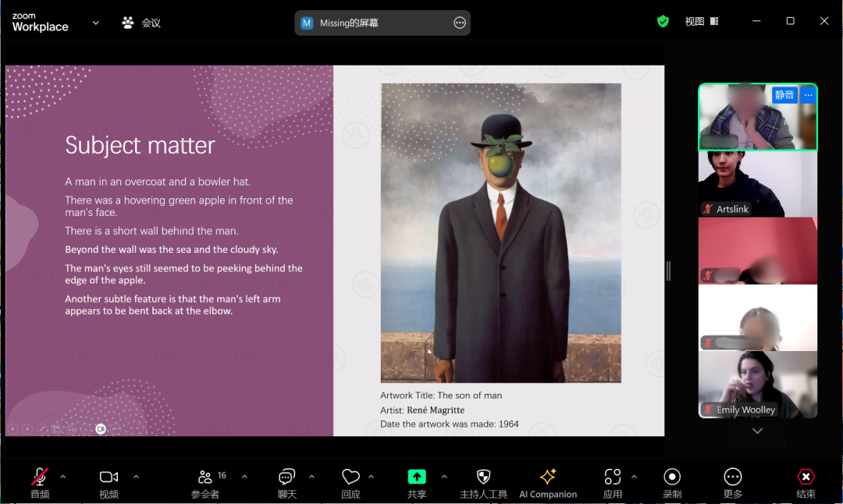843x504 pixels.
Task: Expand the caret beside 参会者
Action: [244, 477]
